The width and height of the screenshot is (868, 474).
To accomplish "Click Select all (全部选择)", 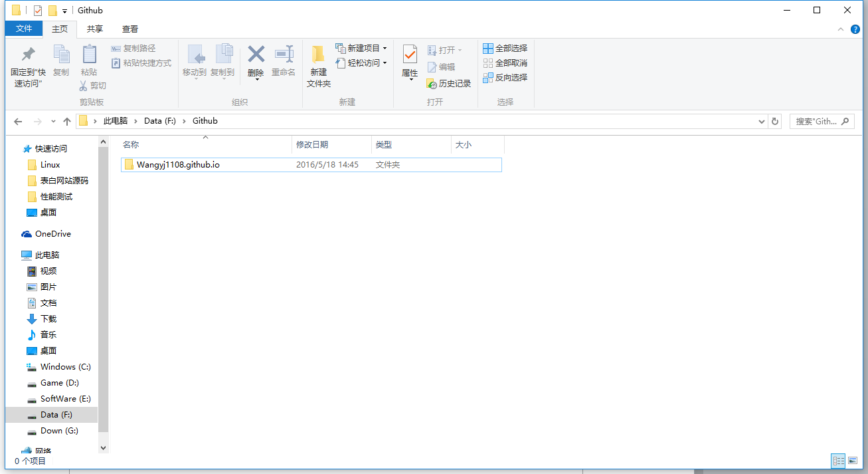I will tap(505, 49).
